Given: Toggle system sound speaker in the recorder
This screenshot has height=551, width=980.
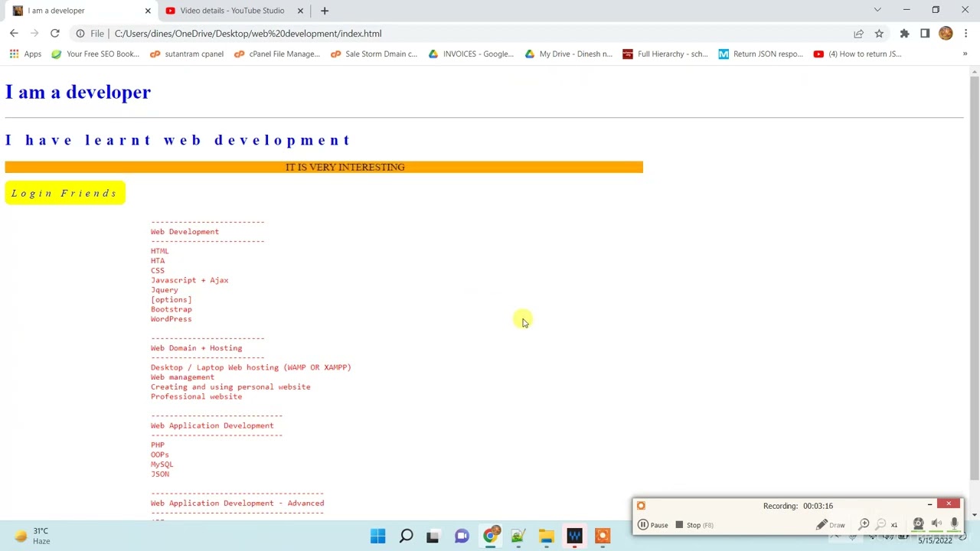Looking at the screenshot, I should [x=936, y=524].
